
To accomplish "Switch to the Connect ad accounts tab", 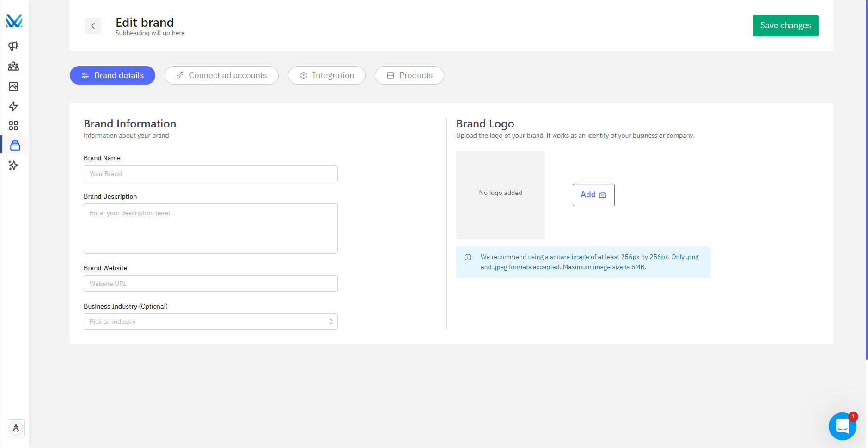I will pyautogui.click(x=221, y=75).
